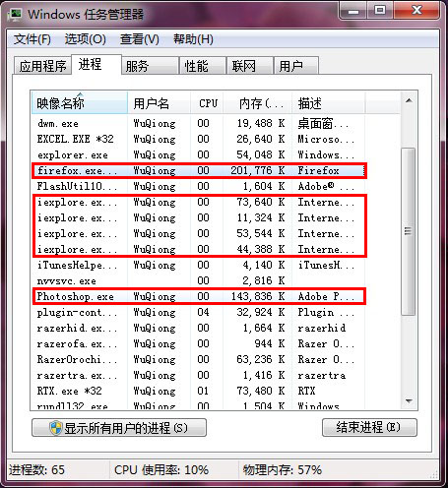448x488 pixels.
Task: Click 显示所有用户的进程(S) button
Action: [119, 428]
